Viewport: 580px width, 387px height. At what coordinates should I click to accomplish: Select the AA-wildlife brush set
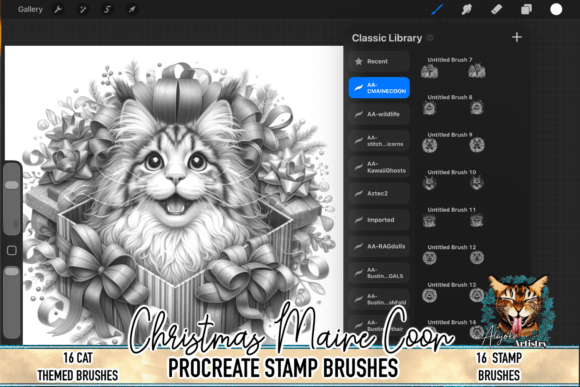[379, 114]
